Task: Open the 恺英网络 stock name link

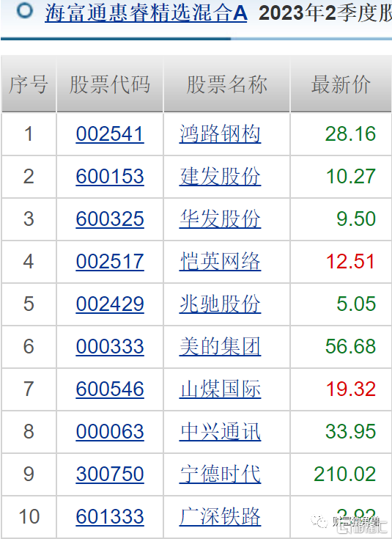Action: click(220, 261)
